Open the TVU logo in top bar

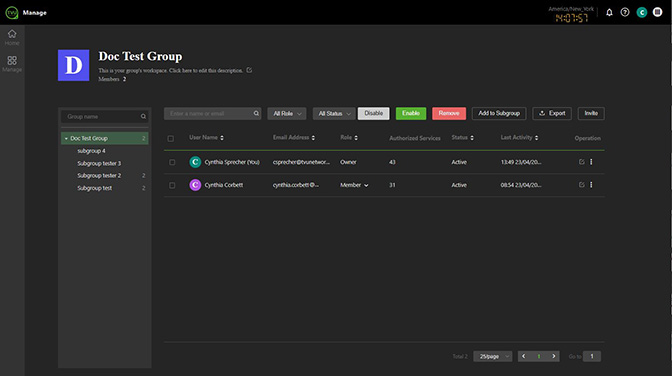pos(12,12)
